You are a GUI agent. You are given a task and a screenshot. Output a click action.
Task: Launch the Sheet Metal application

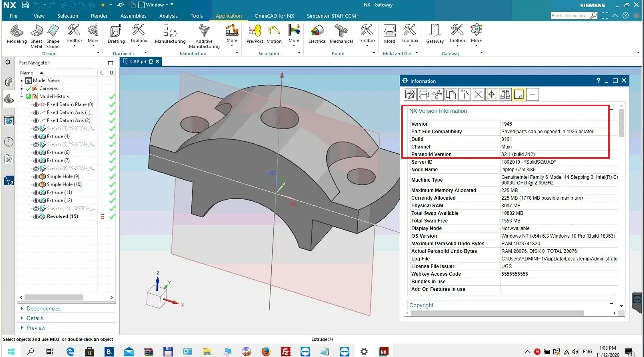coord(36,36)
